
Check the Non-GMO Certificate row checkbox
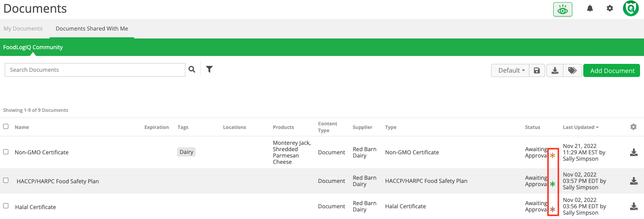pos(6,152)
